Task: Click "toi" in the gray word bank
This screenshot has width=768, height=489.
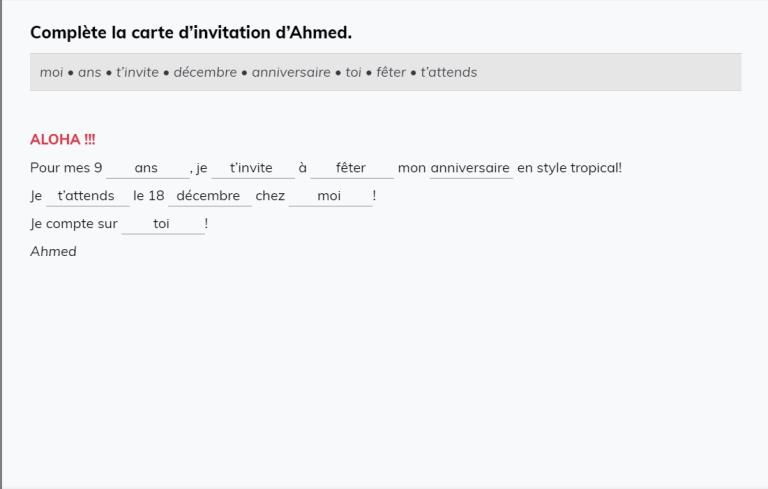Action: tap(354, 72)
